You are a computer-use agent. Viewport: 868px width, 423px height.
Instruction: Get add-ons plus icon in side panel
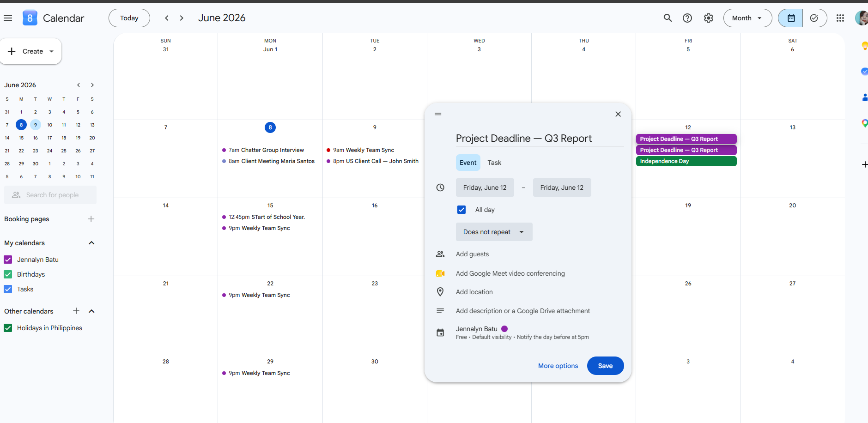pos(864,164)
